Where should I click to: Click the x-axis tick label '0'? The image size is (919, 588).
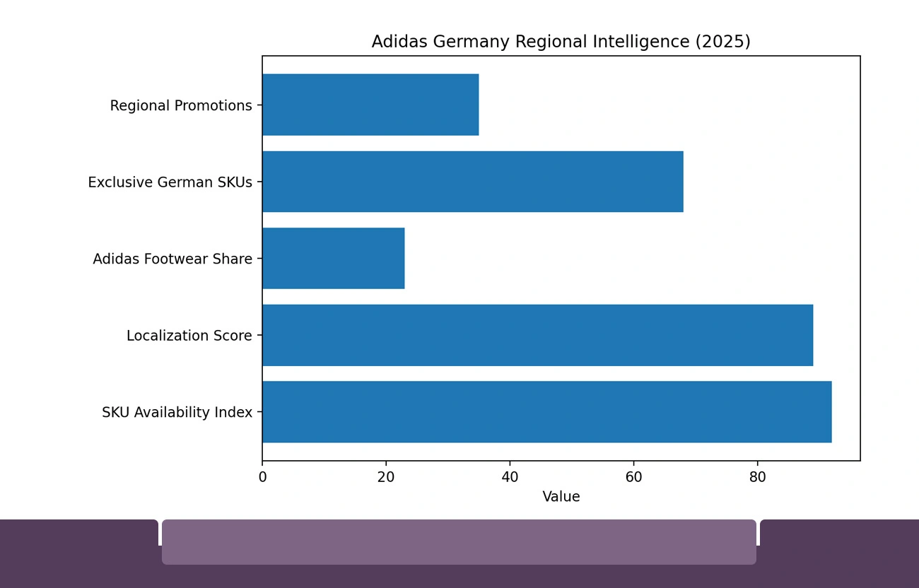pos(262,478)
